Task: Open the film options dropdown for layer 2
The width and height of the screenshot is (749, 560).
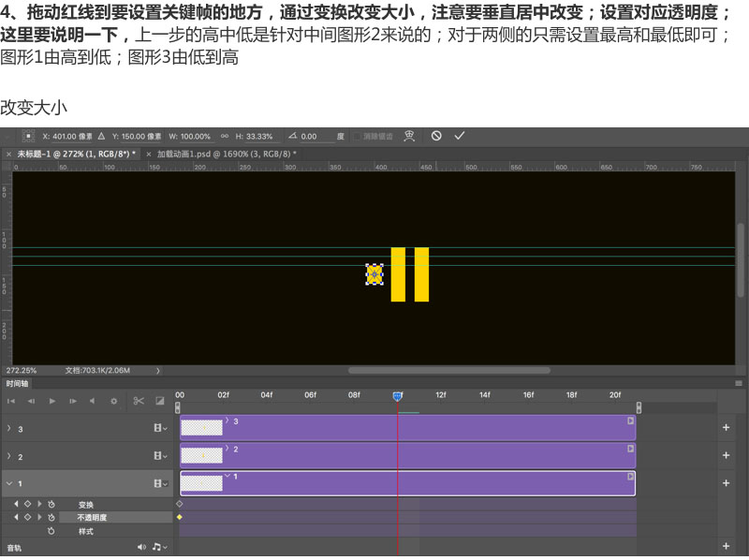Action: tap(160, 456)
